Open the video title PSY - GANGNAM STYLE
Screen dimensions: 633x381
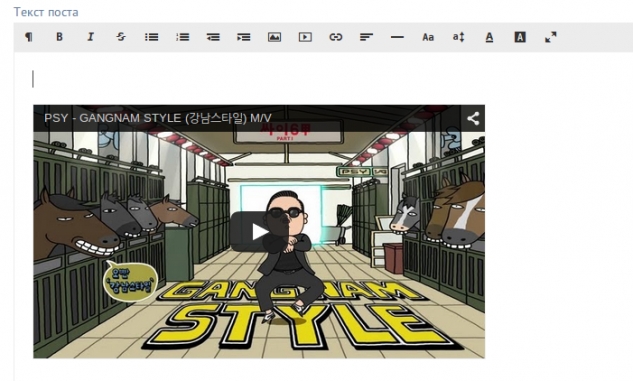(157, 118)
